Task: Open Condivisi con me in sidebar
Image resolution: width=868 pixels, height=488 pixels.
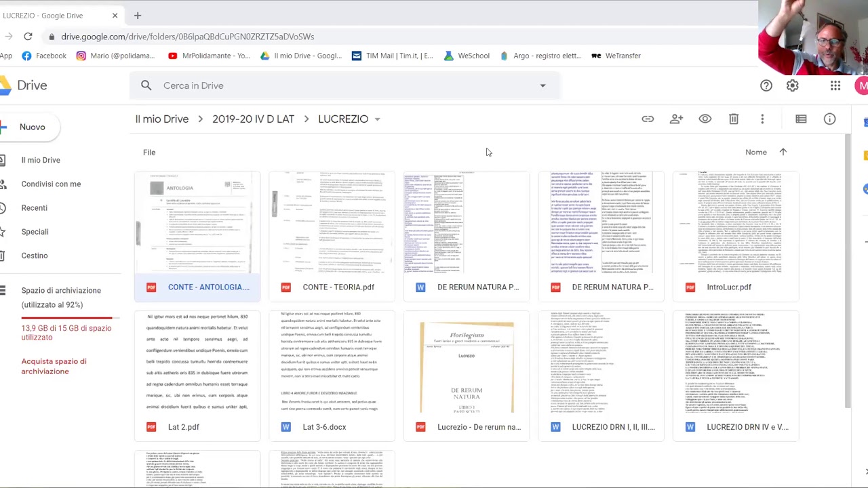Action: pyautogui.click(x=51, y=184)
